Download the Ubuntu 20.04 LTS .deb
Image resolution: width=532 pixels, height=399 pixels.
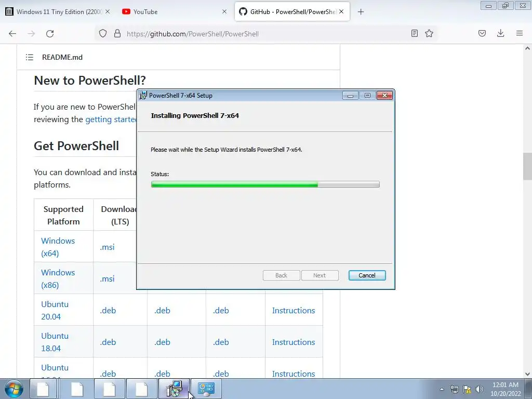108,311
